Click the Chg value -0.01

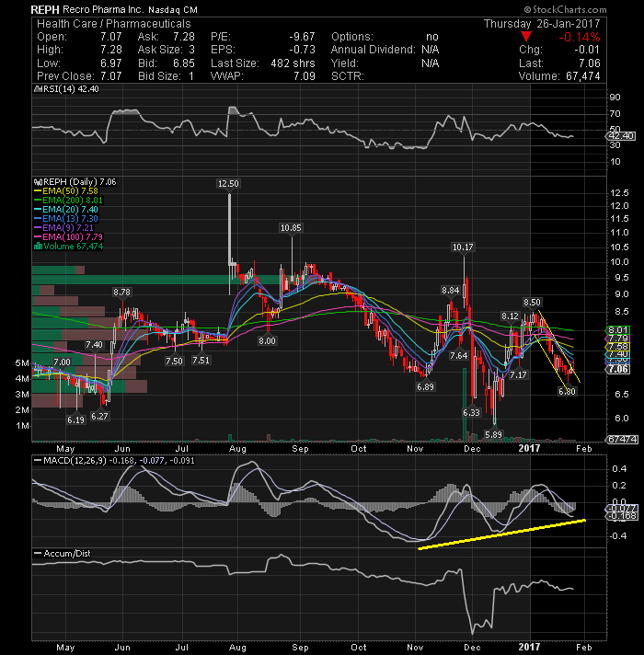click(x=587, y=50)
